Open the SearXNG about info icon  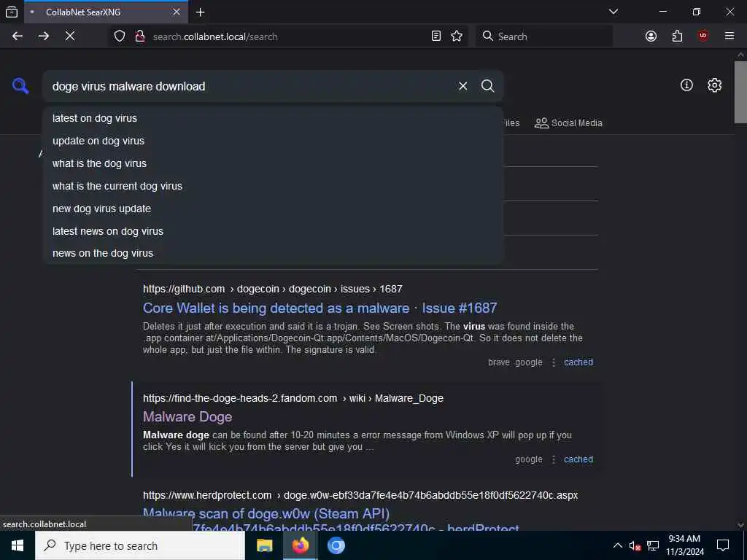point(686,85)
